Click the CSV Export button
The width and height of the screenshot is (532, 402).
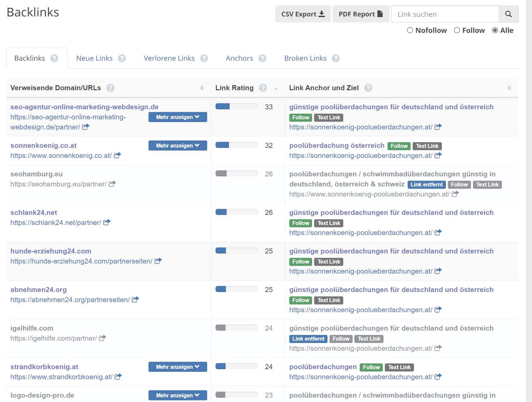(x=303, y=14)
